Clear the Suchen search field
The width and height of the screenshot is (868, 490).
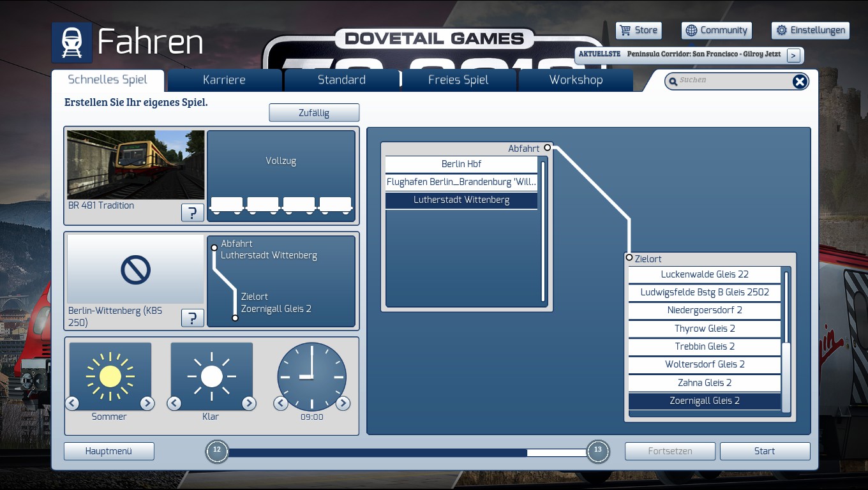pyautogui.click(x=800, y=81)
